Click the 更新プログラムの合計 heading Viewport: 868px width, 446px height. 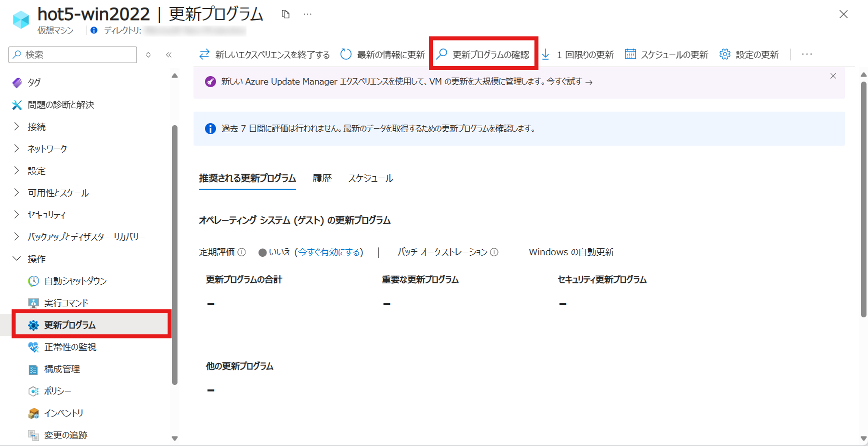[244, 280]
